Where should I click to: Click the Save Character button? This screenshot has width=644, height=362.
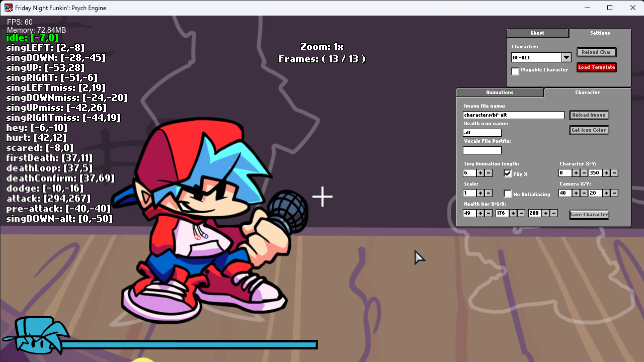(589, 215)
